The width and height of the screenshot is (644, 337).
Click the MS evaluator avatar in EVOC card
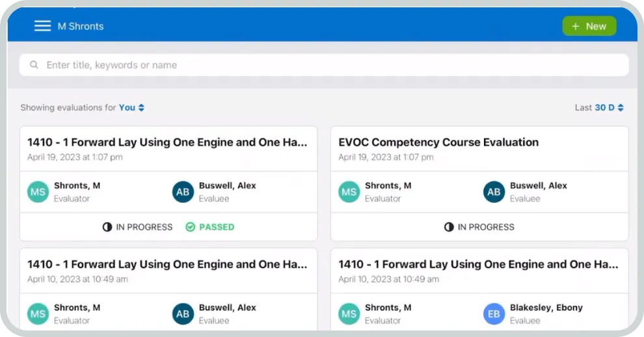(349, 192)
